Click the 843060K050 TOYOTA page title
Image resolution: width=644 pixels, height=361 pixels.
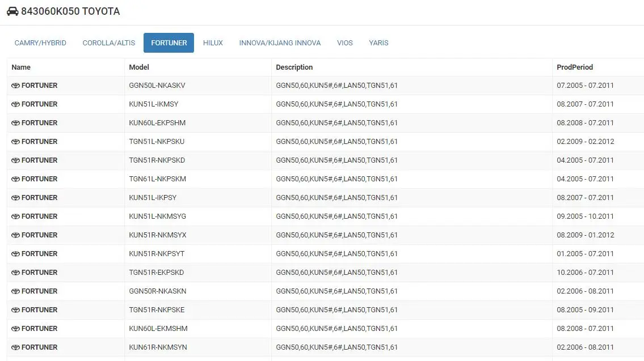click(70, 11)
